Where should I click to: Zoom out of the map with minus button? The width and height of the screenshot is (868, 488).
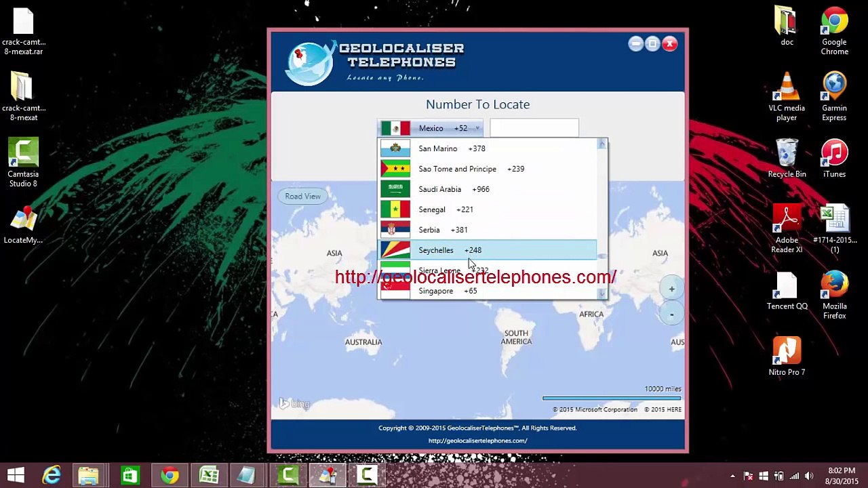[671, 314]
